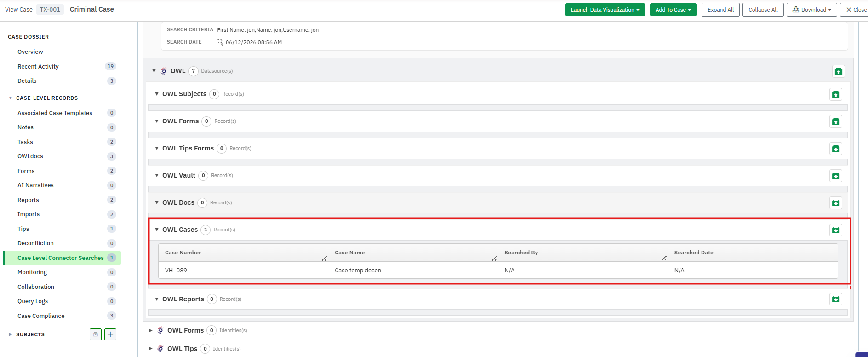Screen dimensions: 868x357
Task: Collapse the OWL Forms records section
Action: tap(157, 121)
